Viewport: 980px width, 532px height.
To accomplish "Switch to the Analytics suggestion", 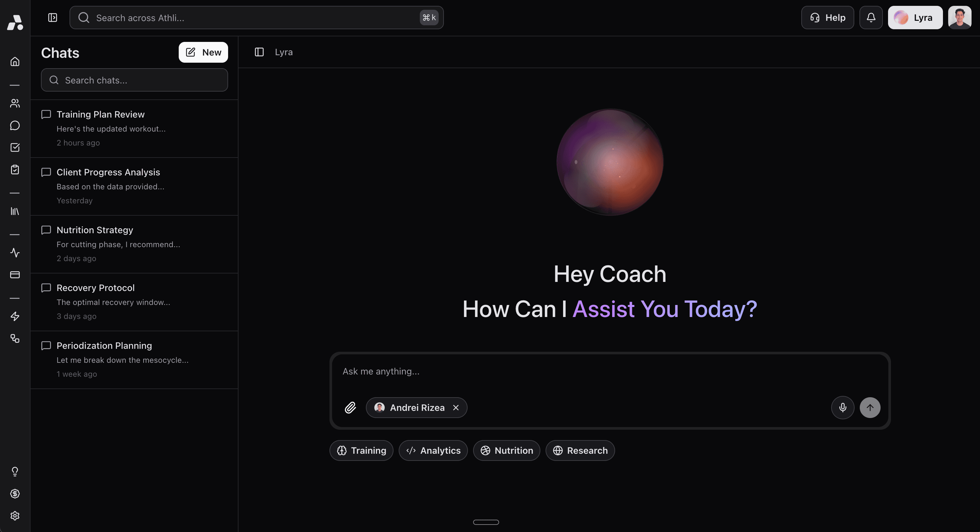I will coord(433,450).
